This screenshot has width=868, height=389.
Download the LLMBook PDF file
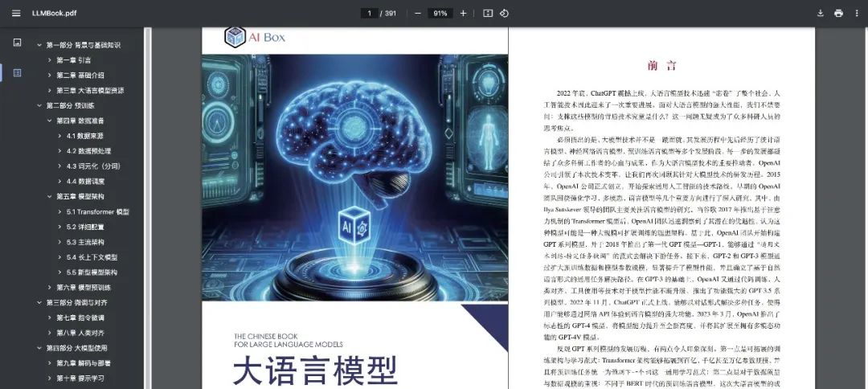(x=821, y=14)
